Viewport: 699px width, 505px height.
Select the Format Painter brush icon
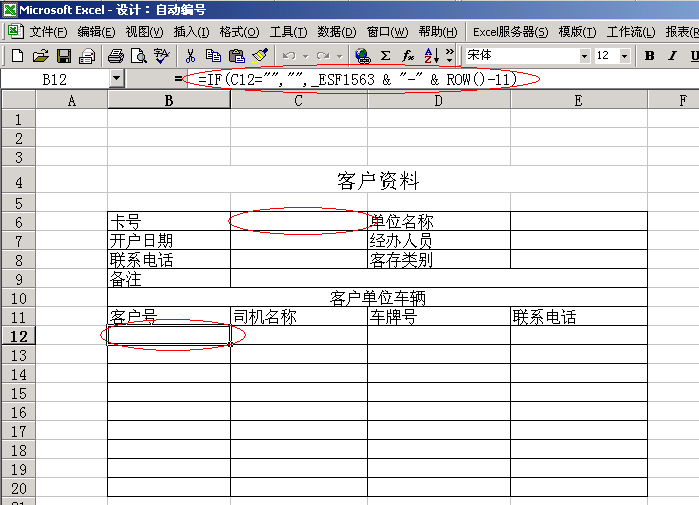[260, 56]
